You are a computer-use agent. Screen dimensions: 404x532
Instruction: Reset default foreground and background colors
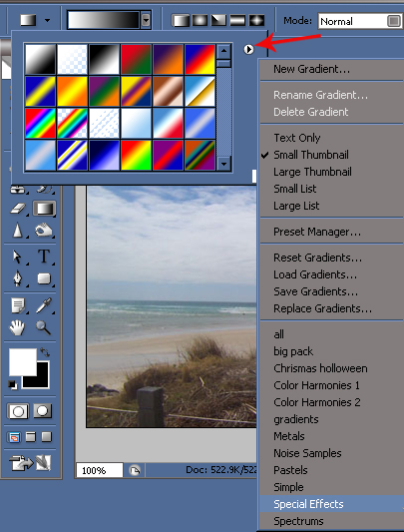click(x=13, y=385)
